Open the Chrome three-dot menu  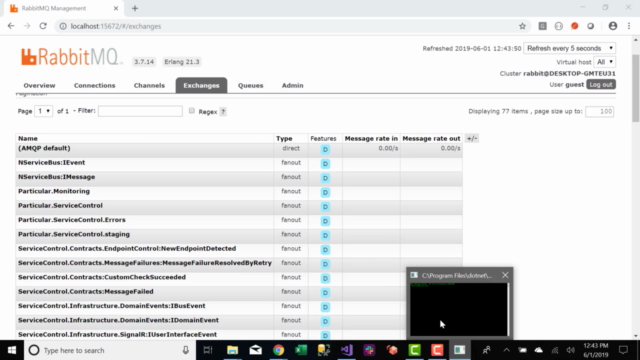coord(629,26)
